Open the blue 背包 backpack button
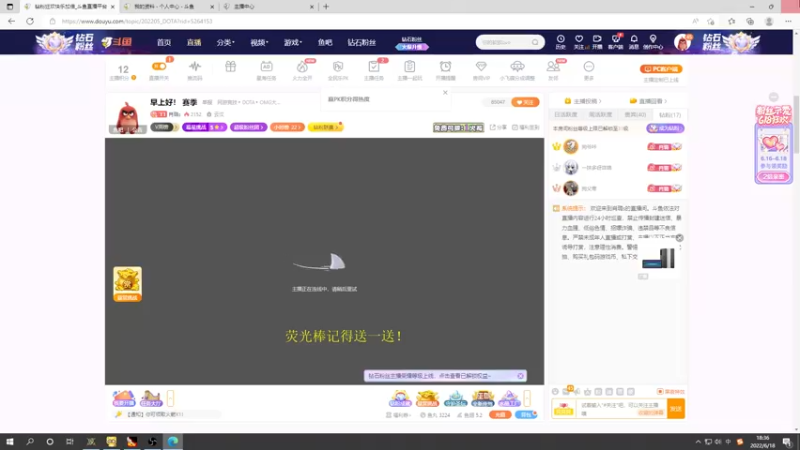The image size is (800, 450). point(526,415)
